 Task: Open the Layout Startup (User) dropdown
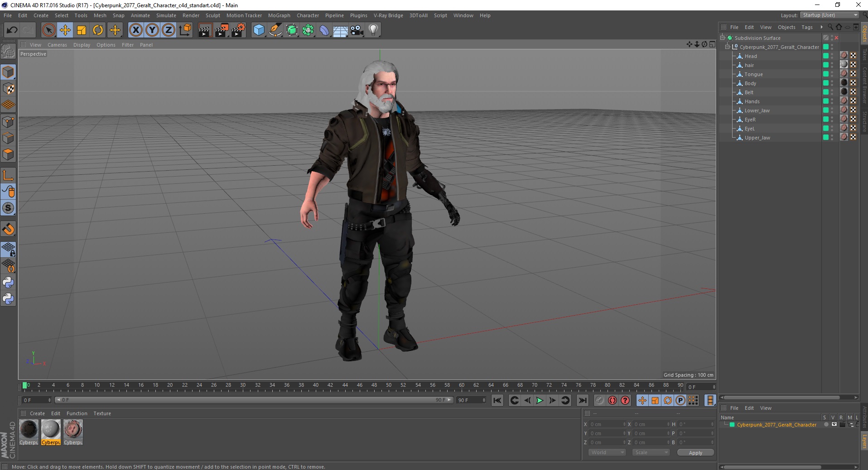[829, 15]
